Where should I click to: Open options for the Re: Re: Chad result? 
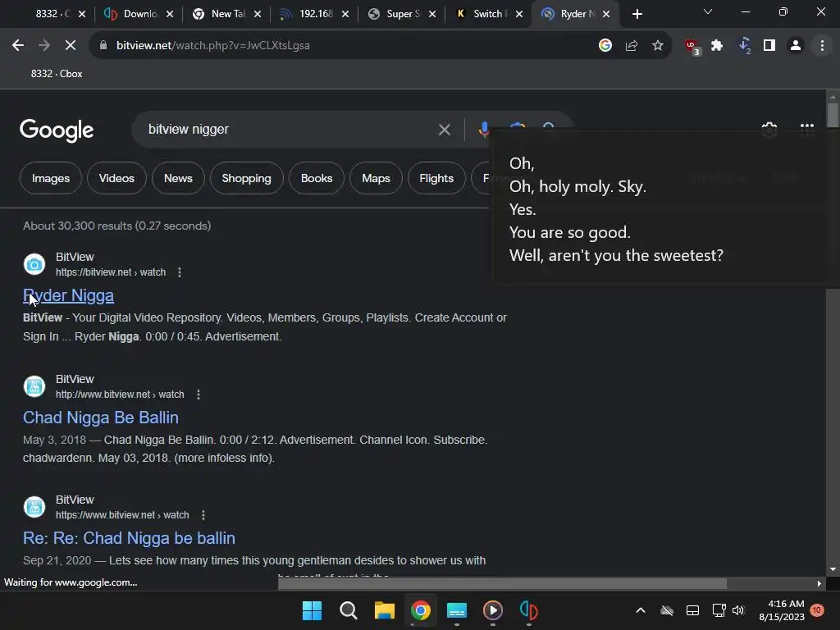[203, 515]
